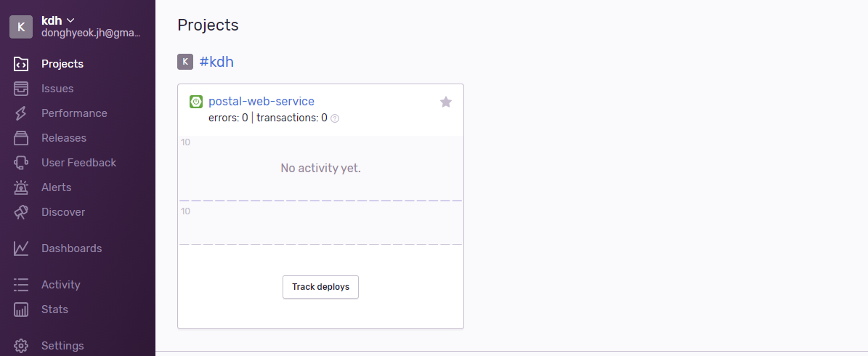Open the #kdh team link
The height and width of the screenshot is (356, 868).
216,62
